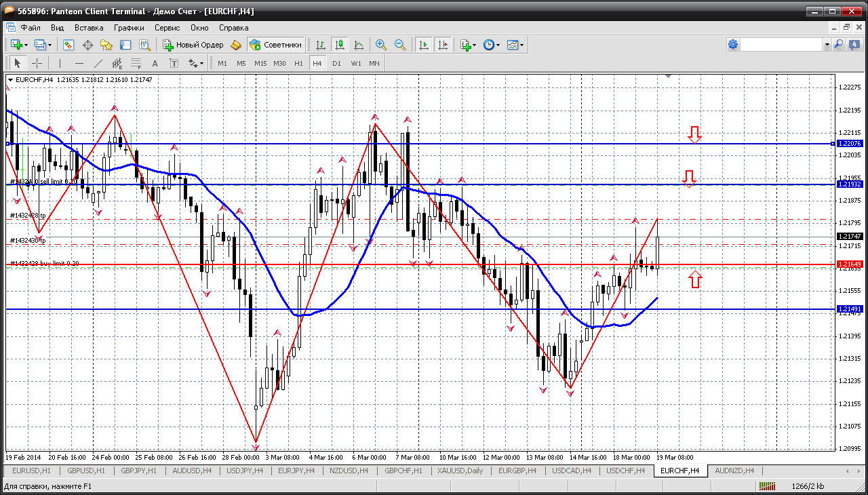
Task: Zoom in on the chart
Action: (x=381, y=45)
